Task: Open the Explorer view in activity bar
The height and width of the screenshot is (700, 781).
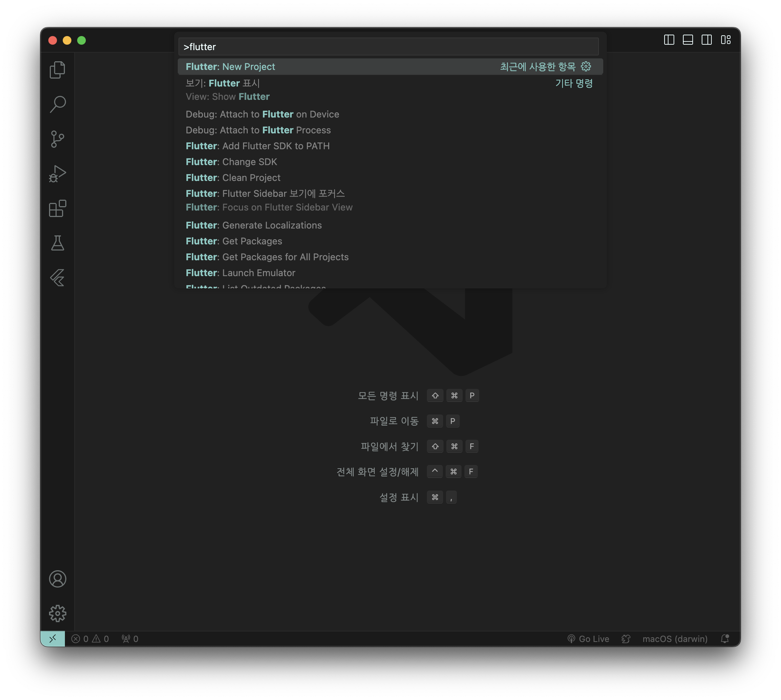Action: [x=58, y=70]
